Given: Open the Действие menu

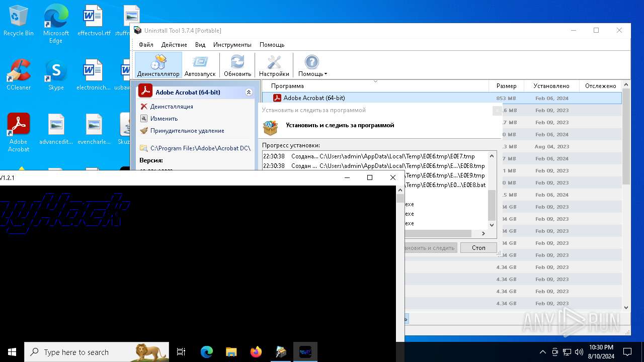Looking at the screenshot, I should point(174,45).
